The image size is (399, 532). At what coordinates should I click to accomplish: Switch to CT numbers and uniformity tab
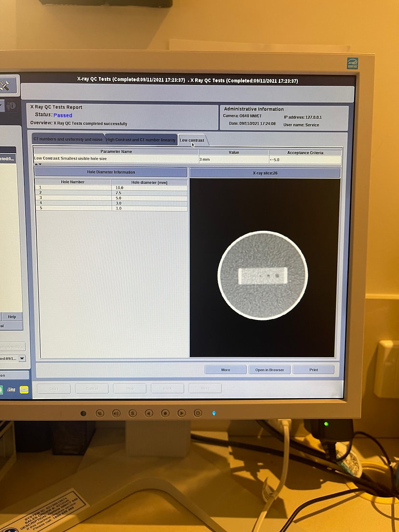68,139
